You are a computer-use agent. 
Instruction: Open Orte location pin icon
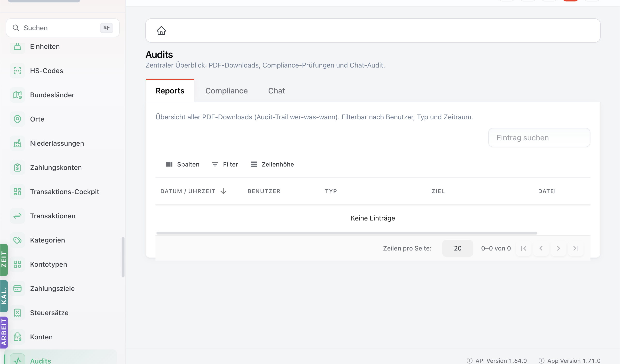click(x=17, y=119)
